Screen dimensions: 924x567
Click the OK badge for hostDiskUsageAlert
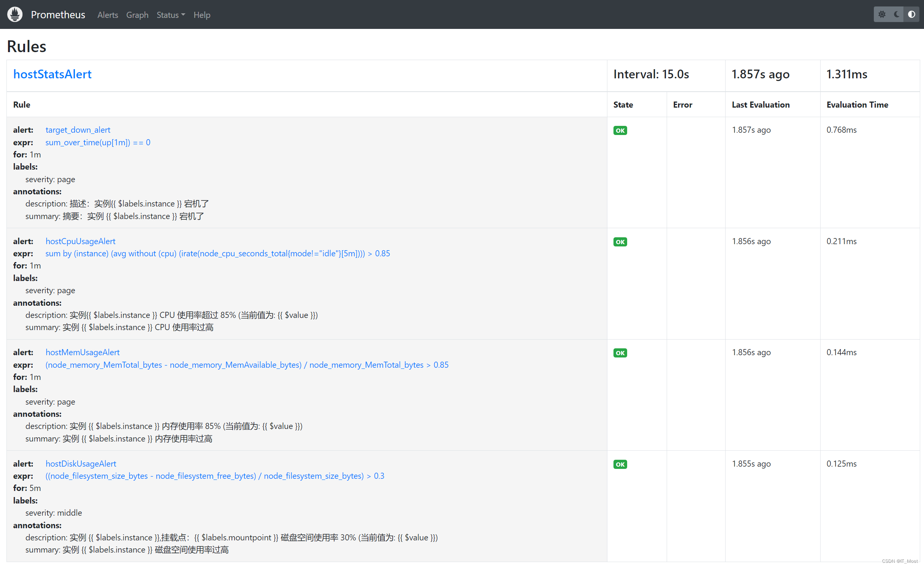[x=620, y=464]
